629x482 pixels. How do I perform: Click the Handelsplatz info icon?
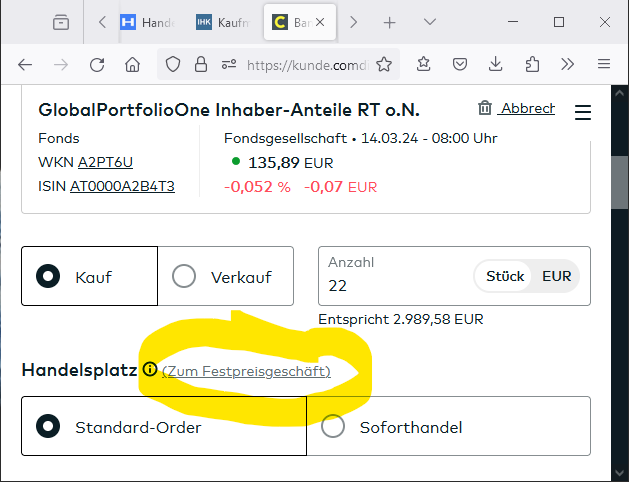150,370
